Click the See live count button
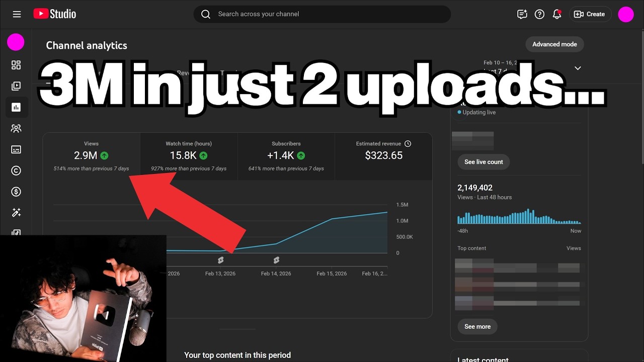 pyautogui.click(x=484, y=162)
